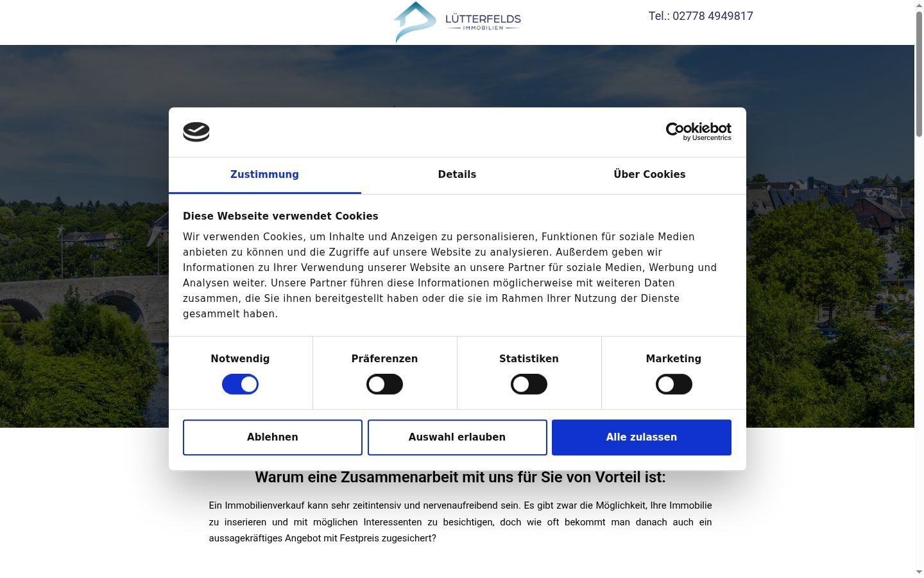Screen dimensions: 924x578
Task: Accept all with Alle zulassen button
Action: 642,437
